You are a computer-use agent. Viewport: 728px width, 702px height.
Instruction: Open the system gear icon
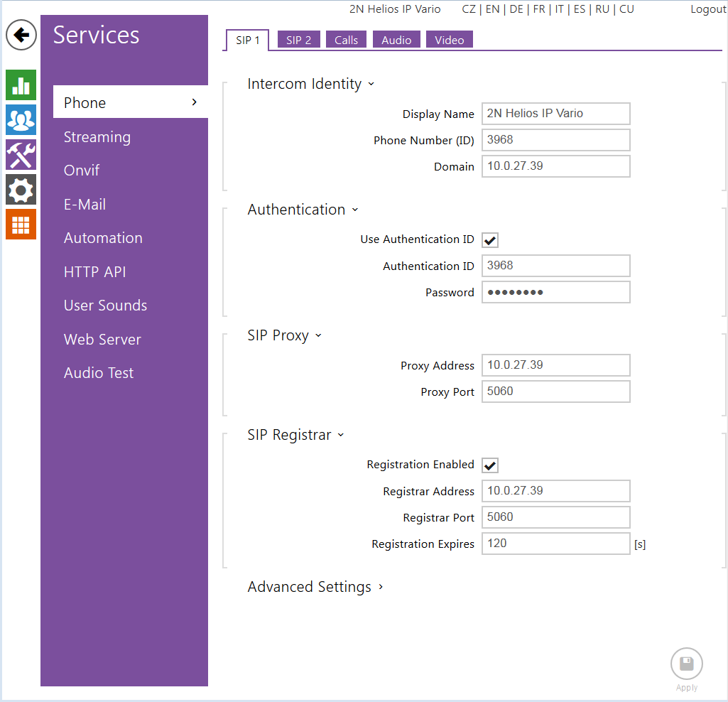click(21, 190)
